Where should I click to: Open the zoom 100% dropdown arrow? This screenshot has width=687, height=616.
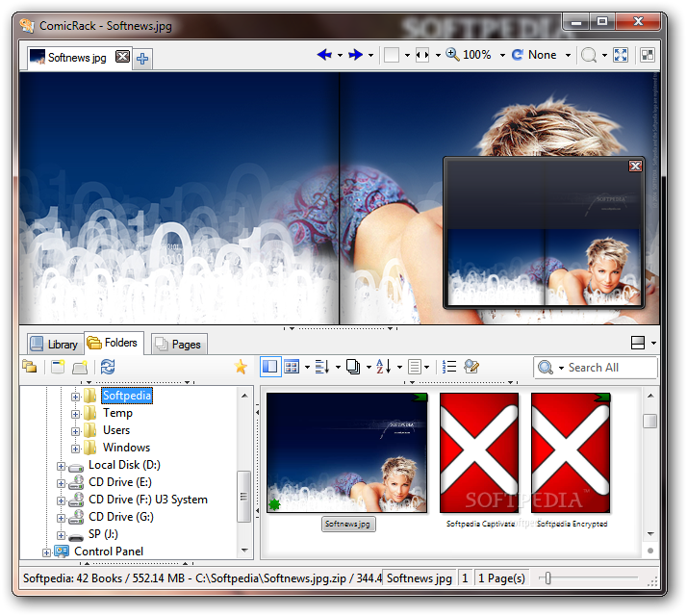point(502,55)
